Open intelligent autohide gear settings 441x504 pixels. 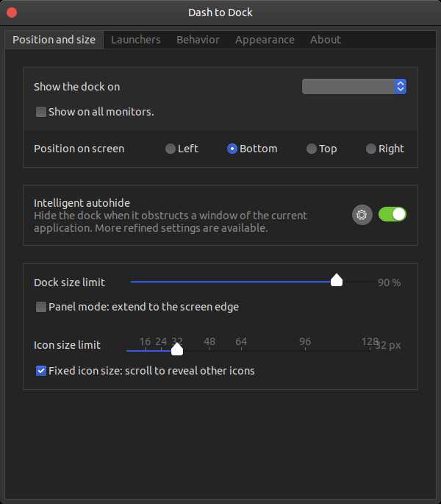[362, 215]
